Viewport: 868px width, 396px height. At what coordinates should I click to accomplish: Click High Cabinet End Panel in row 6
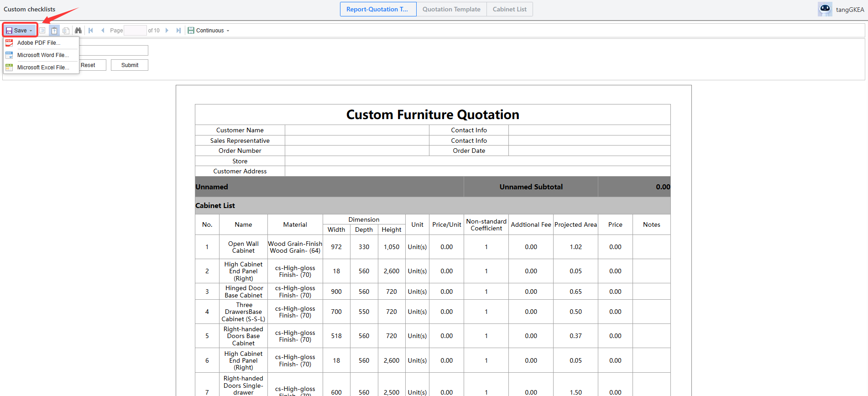point(243,360)
